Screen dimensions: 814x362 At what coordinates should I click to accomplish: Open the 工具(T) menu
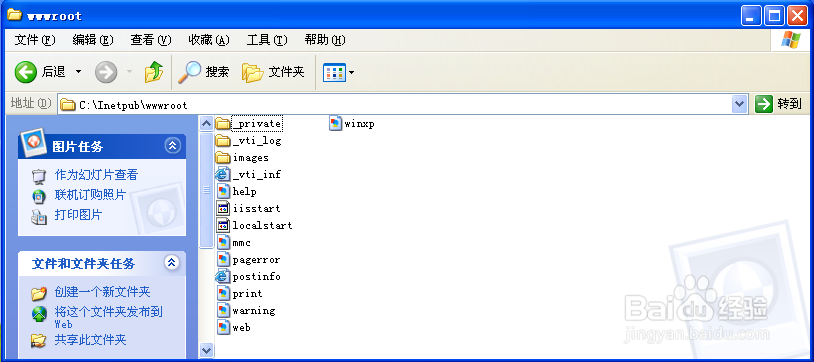pyautogui.click(x=267, y=40)
